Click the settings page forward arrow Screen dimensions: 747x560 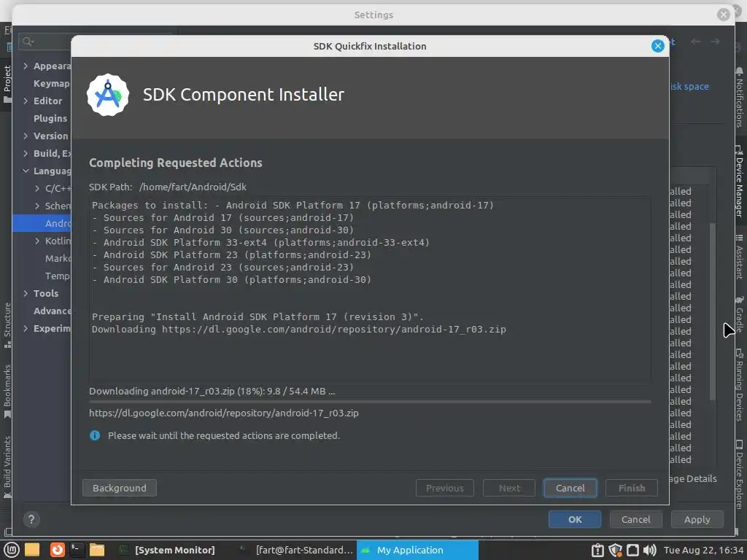click(x=715, y=42)
